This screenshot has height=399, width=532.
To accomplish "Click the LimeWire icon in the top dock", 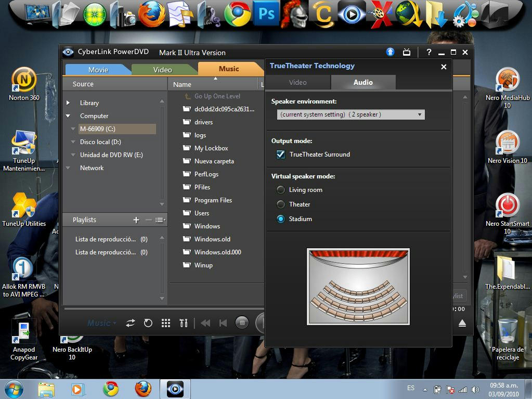I will [95, 15].
